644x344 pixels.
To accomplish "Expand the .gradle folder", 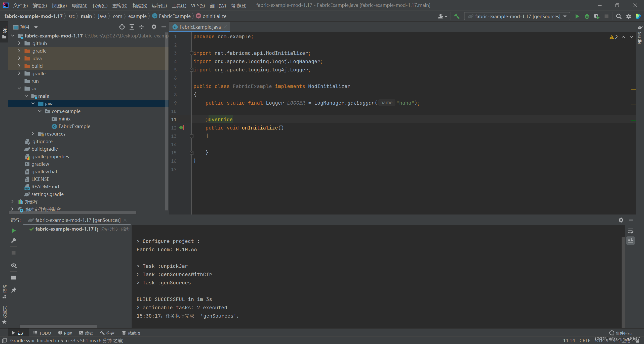I will coord(19,51).
